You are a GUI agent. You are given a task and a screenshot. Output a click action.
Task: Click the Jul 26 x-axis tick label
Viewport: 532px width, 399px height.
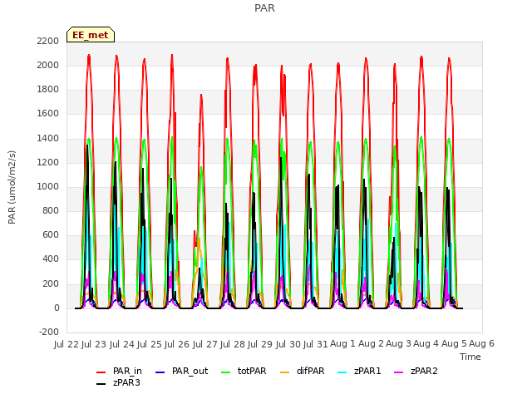(177, 344)
